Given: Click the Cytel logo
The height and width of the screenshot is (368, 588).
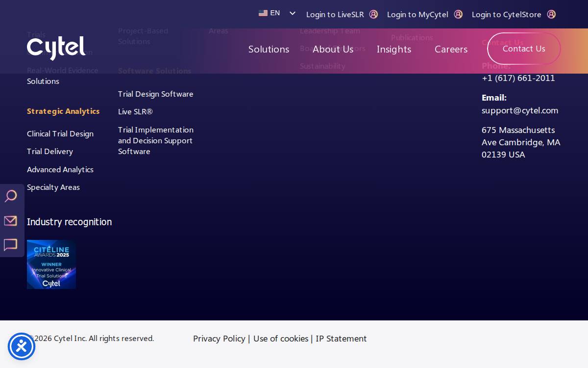Looking at the screenshot, I should [56, 48].
